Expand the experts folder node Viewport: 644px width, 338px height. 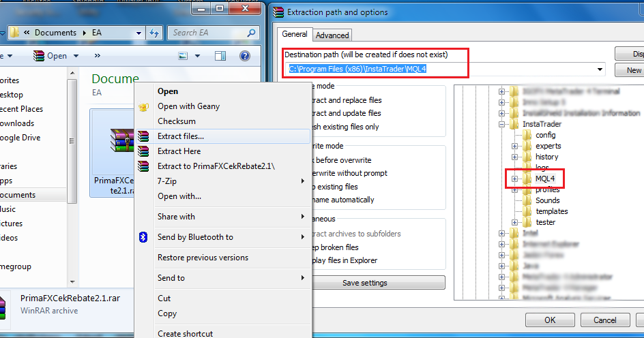point(514,146)
